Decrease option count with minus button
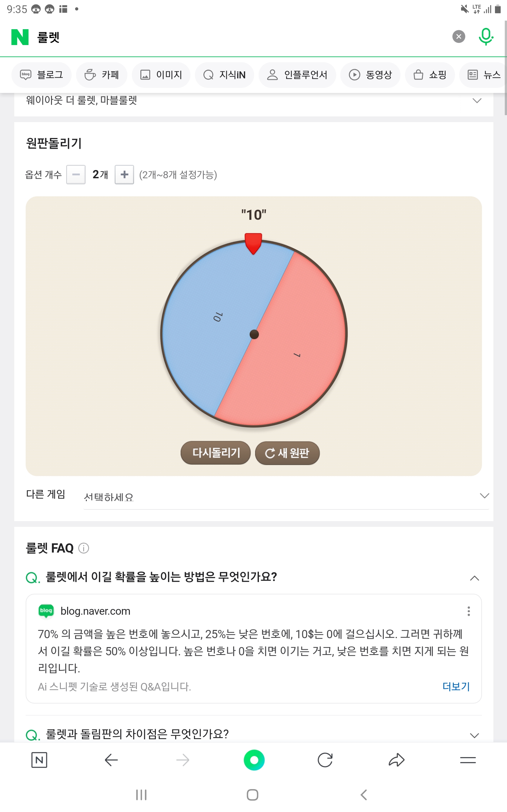The height and width of the screenshot is (812, 507). click(76, 174)
